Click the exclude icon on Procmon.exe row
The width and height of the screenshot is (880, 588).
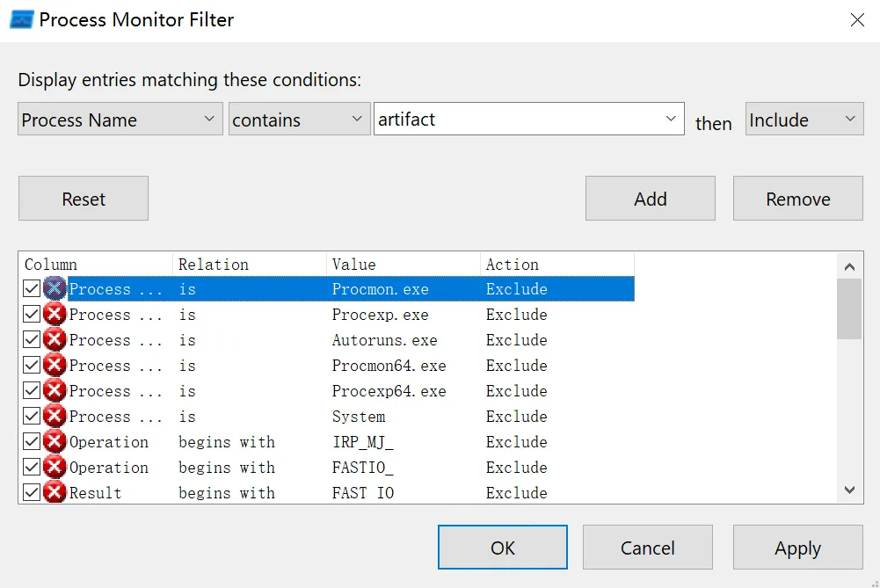(x=55, y=289)
